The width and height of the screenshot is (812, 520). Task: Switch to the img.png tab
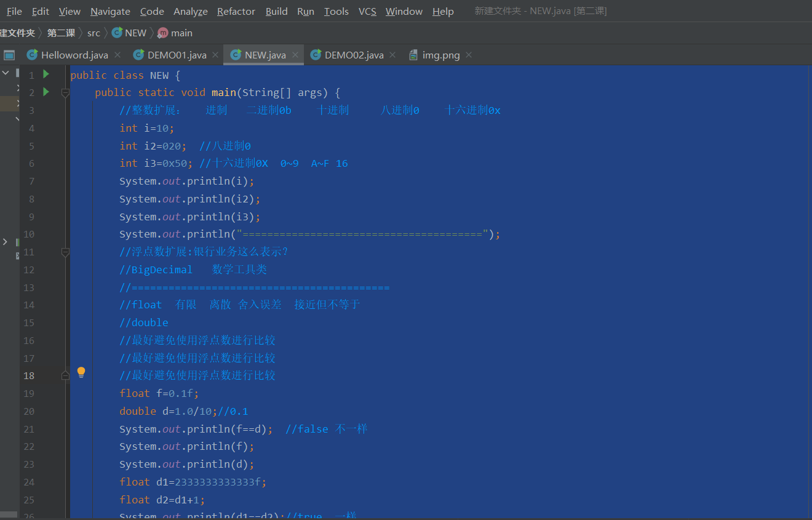pyautogui.click(x=441, y=55)
